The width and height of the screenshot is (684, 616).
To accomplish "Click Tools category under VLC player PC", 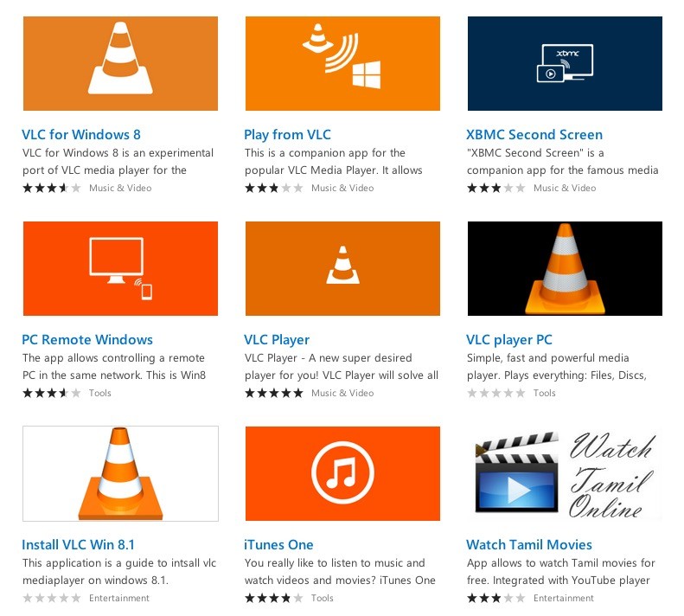I will pos(545,394).
